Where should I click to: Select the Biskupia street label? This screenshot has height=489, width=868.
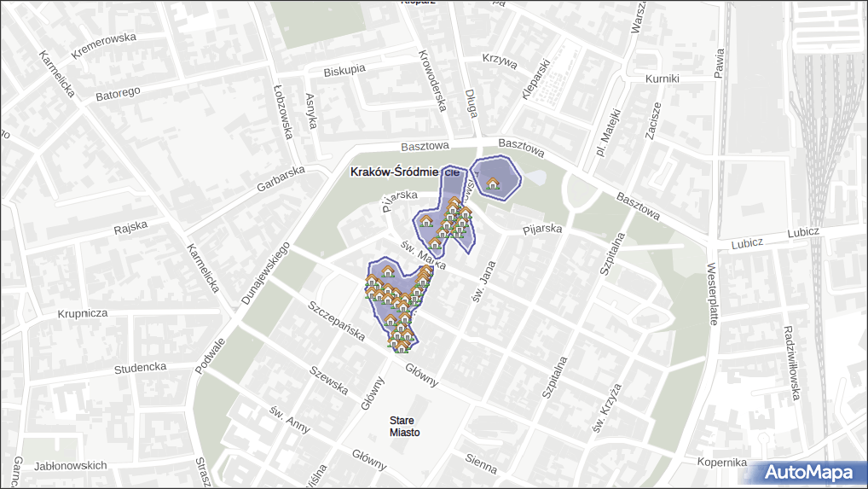pos(344,70)
